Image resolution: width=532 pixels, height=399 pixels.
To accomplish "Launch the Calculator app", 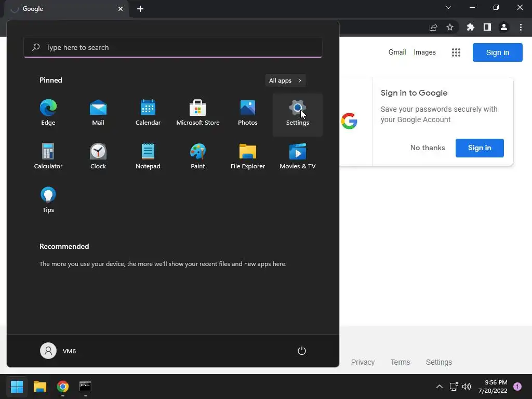I will 48,157.
